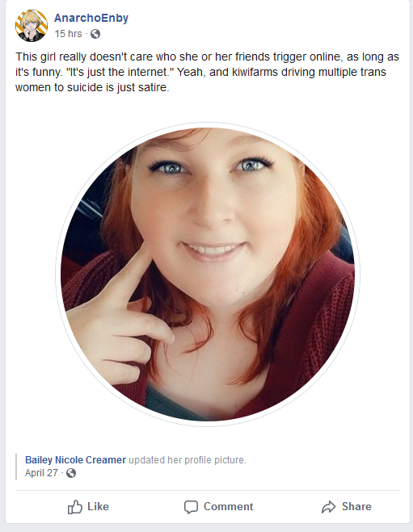View the shared circular profile picture
Image resolution: width=413 pixels, height=532 pixels.
pyautogui.click(x=208, y=274)
